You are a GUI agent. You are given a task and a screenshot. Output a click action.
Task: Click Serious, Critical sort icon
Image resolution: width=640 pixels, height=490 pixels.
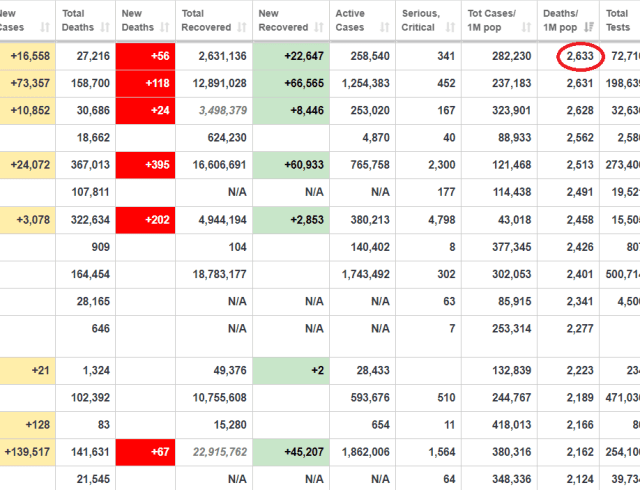click(450, 27)
